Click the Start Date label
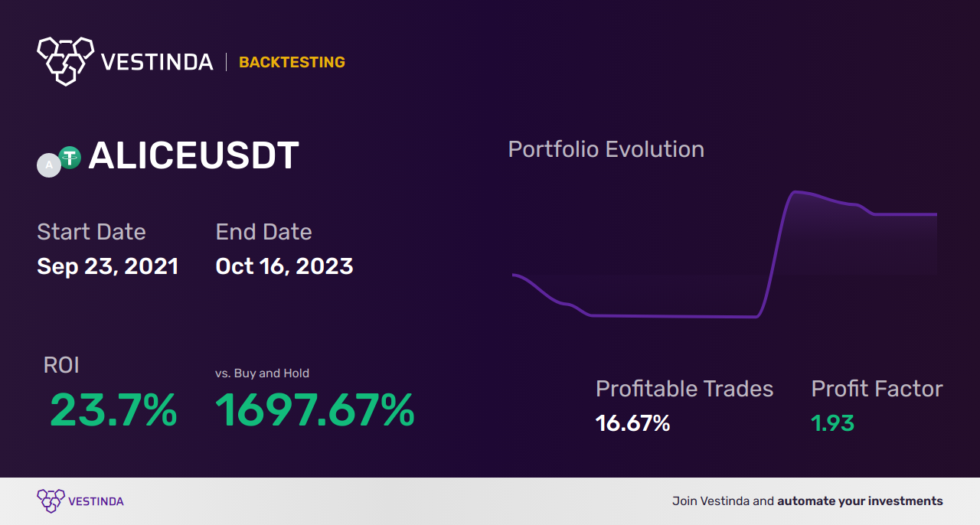The image size is (980, 525). tap(91, 231)
